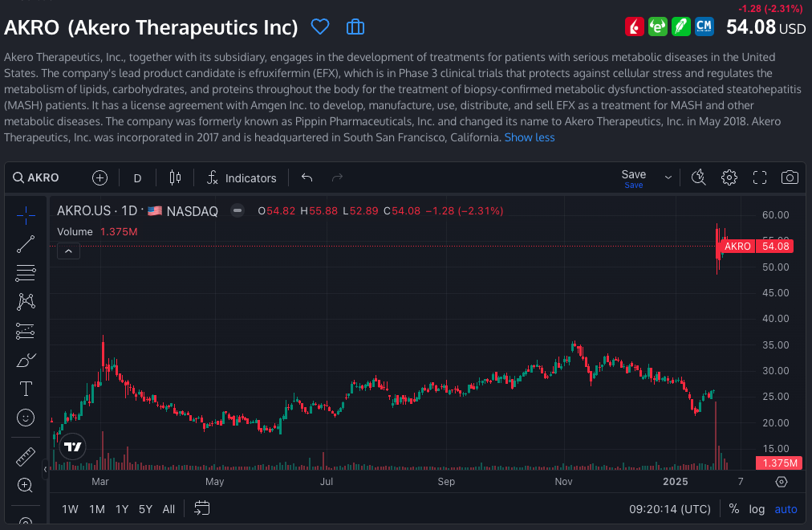Click the 60.00 price axis label
The height and width of the screenshot is (530, 812).
[x=775, y=215]
